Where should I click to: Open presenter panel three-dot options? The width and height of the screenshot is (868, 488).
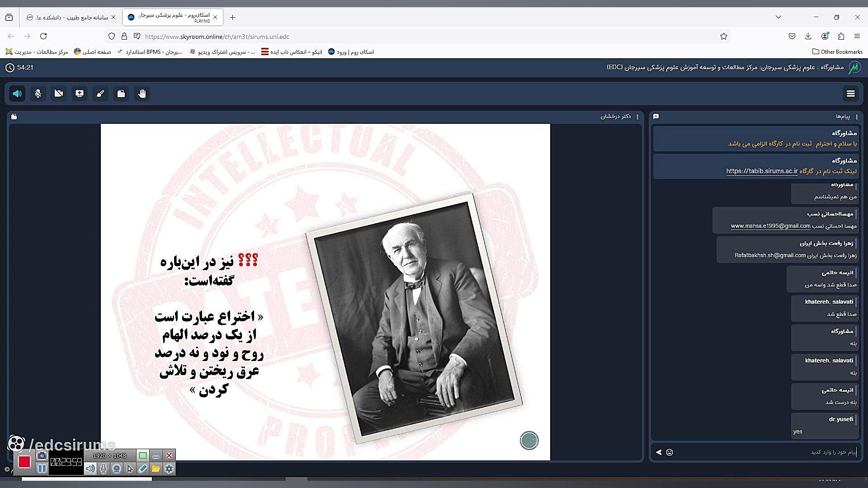(x=637, y=117)
